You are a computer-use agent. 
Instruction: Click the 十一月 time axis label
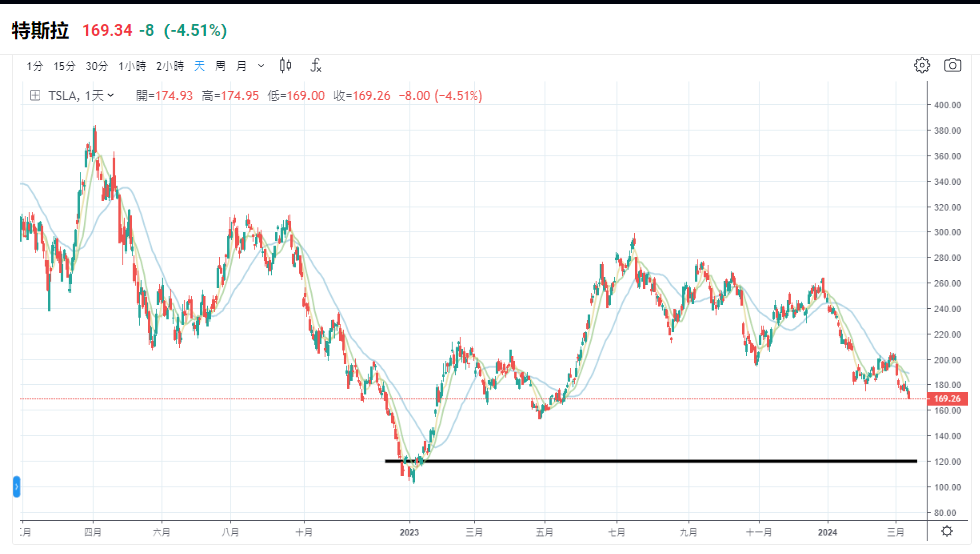point(759,532)
